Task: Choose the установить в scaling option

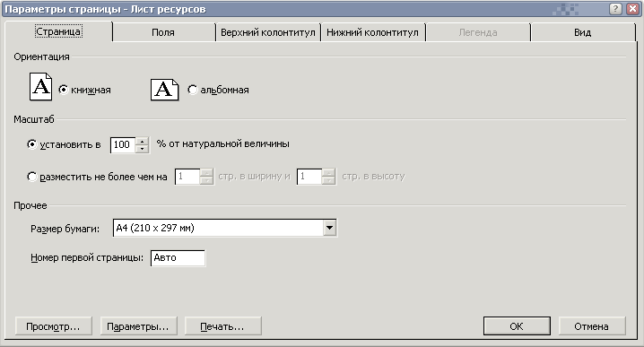Action: pyautogui.click(x=31, y=144)
